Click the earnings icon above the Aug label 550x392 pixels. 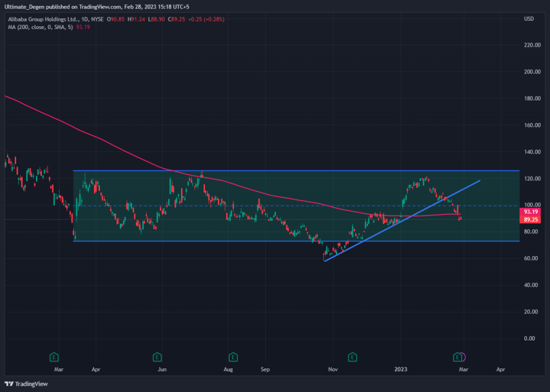(x=233, y=357)
